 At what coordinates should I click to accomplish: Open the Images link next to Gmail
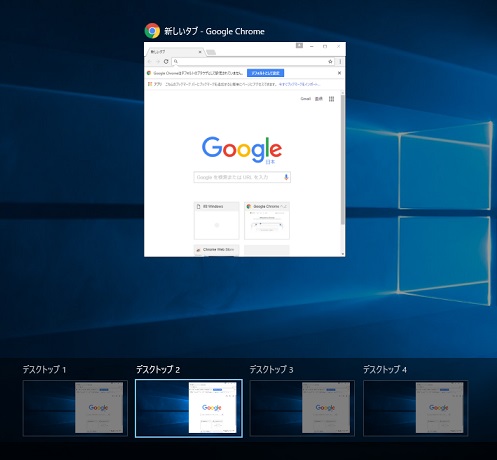[319, 99]
